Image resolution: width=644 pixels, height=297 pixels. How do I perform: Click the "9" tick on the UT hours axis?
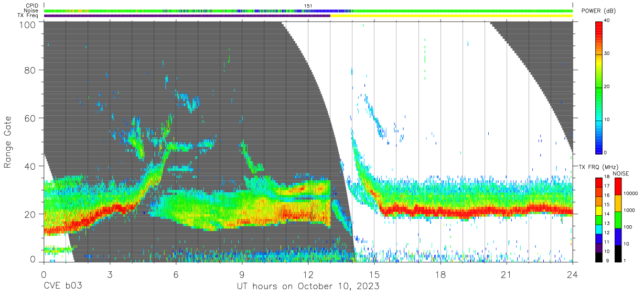pyautogui.click(x=242, y=274)
